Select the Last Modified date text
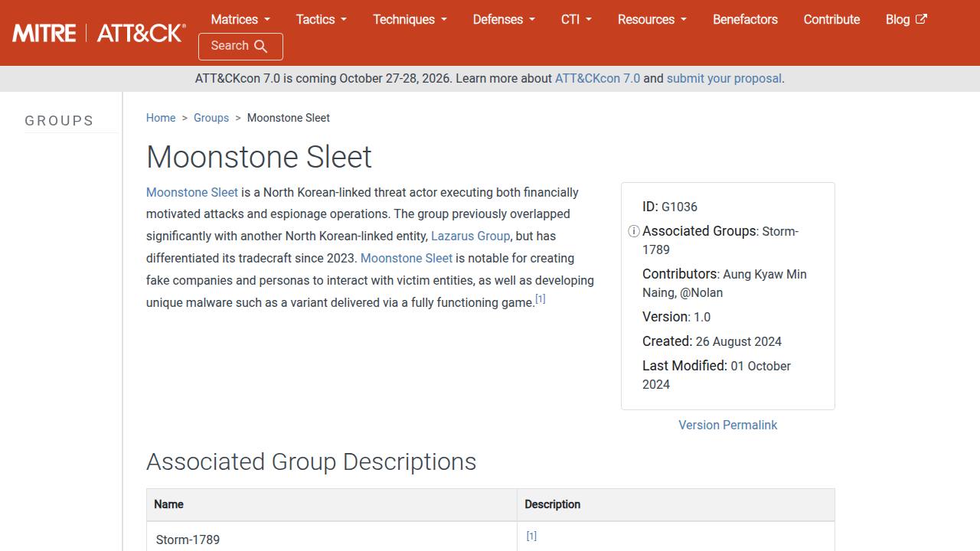The height and width of the screenshot is (551, 980). tap(717, 375)
